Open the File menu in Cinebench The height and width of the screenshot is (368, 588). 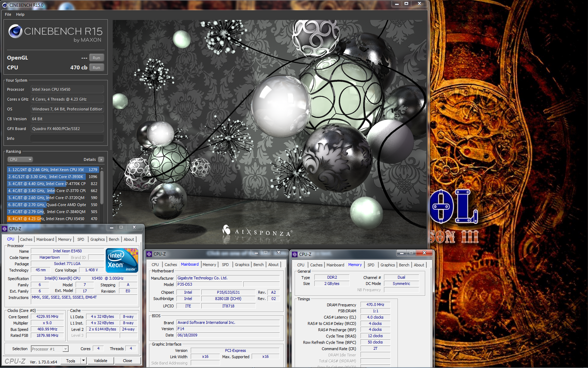pos(8,14)
